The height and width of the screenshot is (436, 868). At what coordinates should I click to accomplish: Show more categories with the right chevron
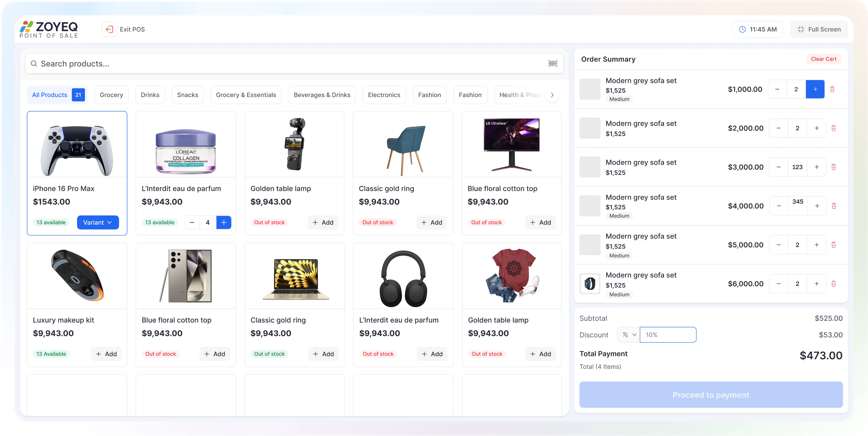(552, 95)
